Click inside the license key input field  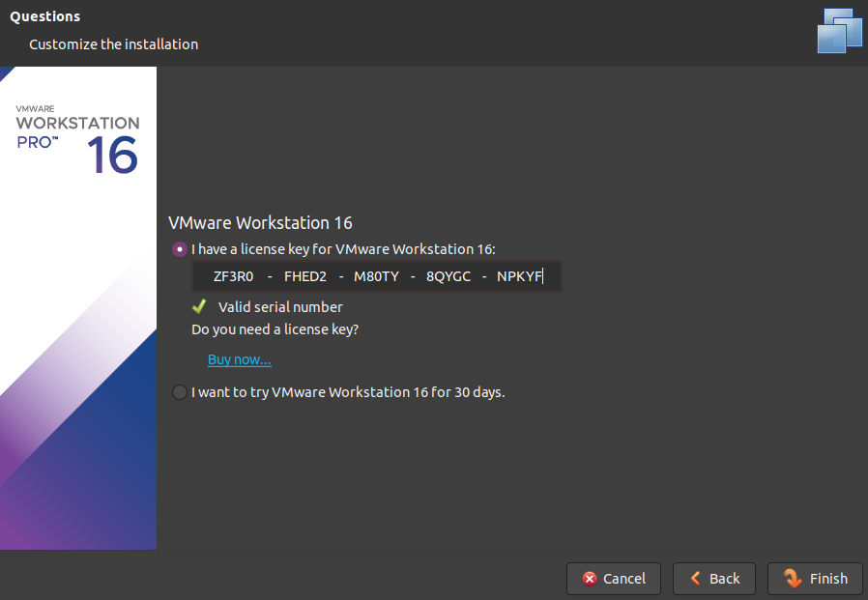376,276
